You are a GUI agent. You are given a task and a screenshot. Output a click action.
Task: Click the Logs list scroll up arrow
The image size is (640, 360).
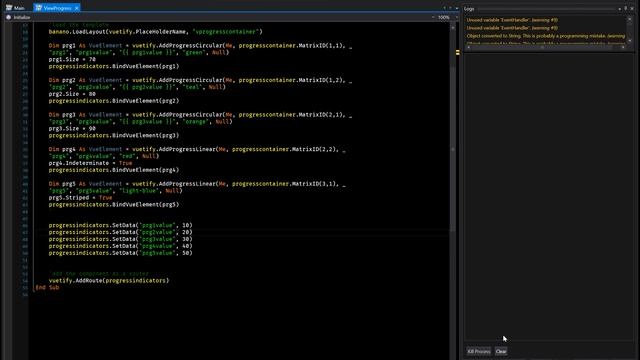click(x=629, y=19)
